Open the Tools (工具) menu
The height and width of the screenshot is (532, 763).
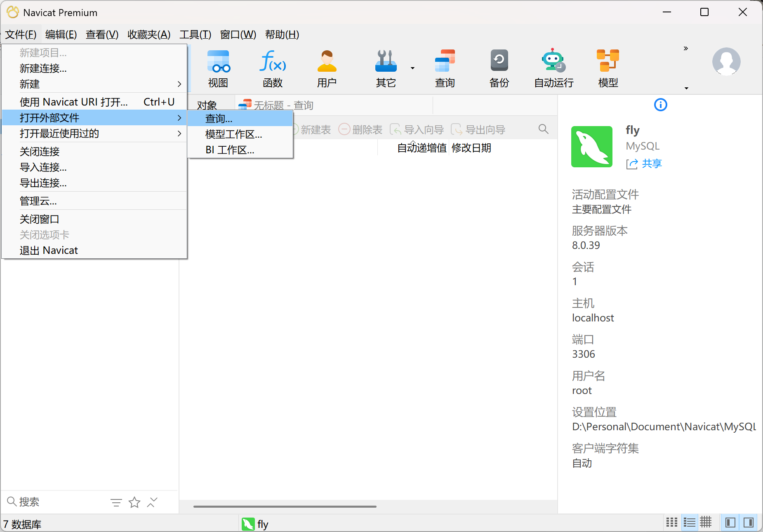195,35
